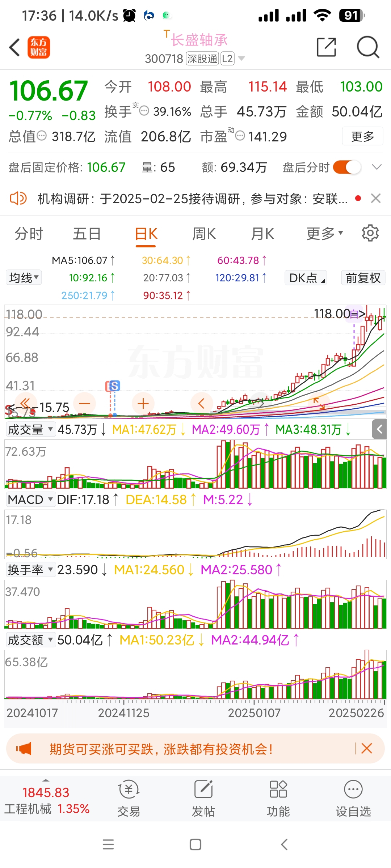Tap the back arrow at top left

pos(14,47)
